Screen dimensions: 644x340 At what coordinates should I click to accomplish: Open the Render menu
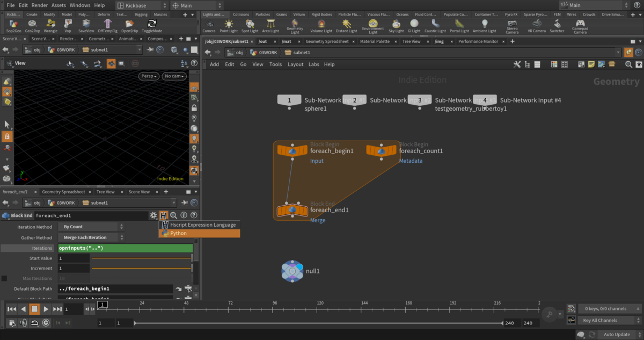point(40,5)
